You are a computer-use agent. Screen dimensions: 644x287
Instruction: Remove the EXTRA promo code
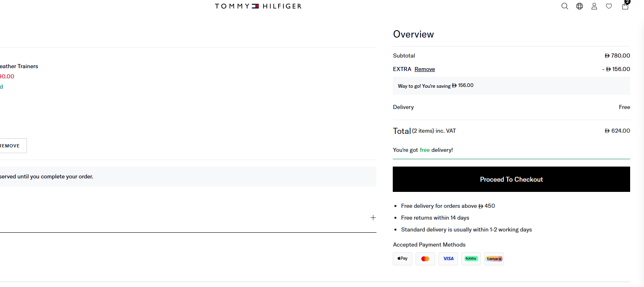tap(425, 69)
